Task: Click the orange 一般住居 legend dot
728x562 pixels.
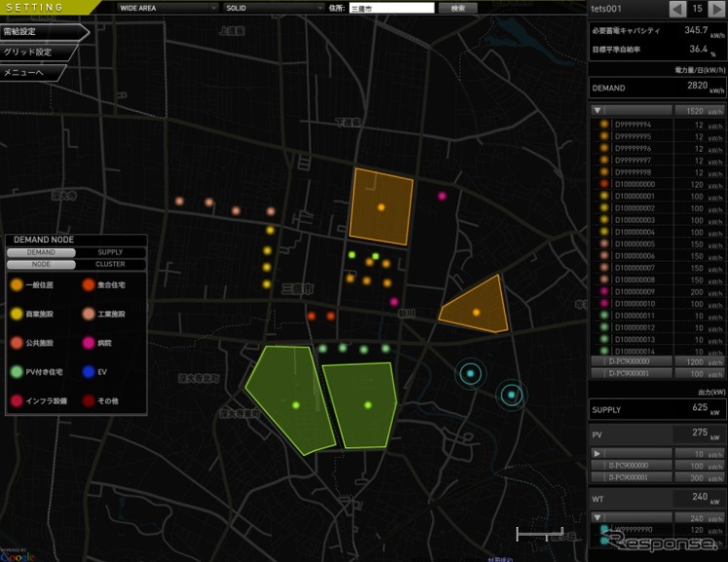Action: pos(17,285)
